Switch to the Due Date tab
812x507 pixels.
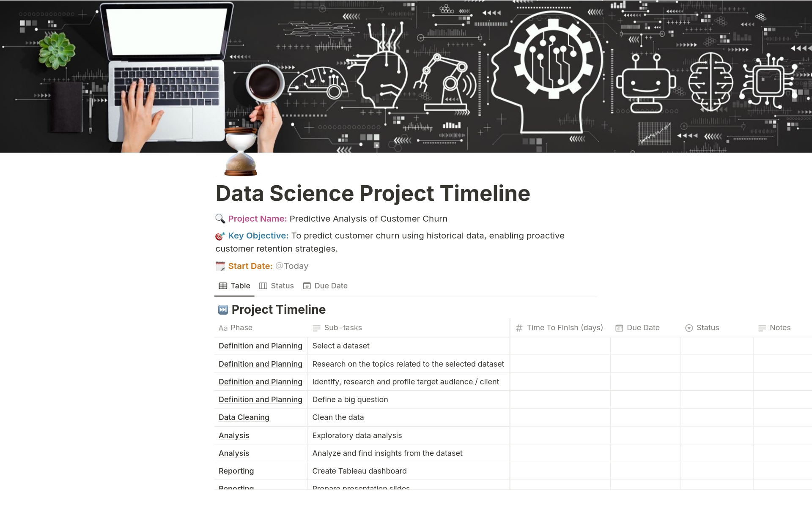click(x=325, y=285)
